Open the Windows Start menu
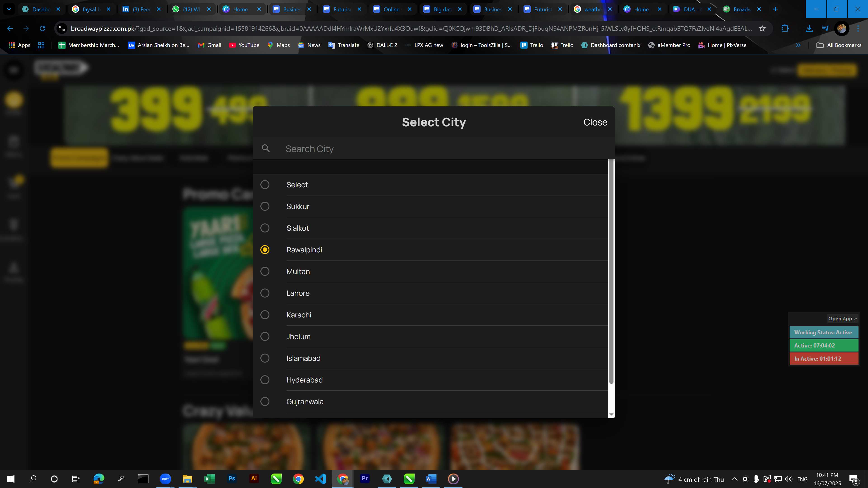 pyautogui.click(x=11, y=479)
